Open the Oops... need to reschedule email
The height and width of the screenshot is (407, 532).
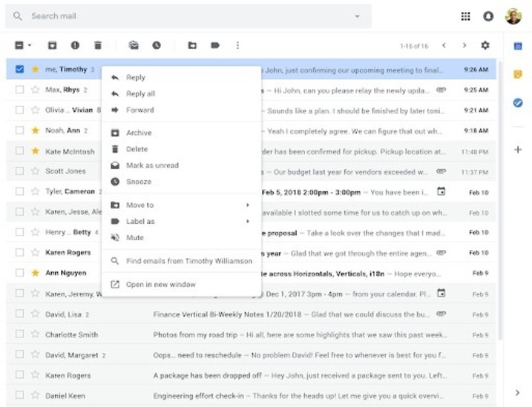251,355
